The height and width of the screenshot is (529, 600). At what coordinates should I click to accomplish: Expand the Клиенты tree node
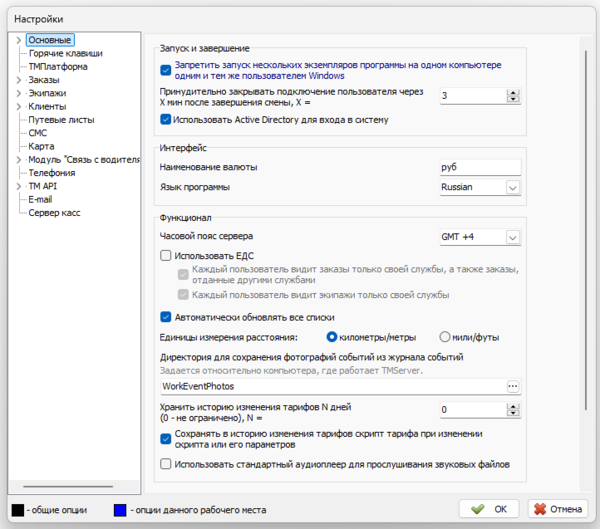pos(20,106)
